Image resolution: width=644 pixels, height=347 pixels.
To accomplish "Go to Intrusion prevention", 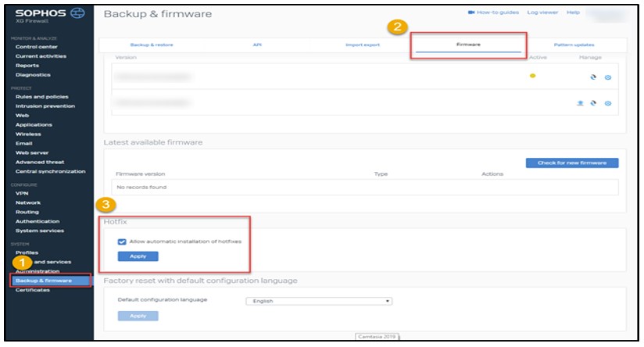I will coord(45,106).
